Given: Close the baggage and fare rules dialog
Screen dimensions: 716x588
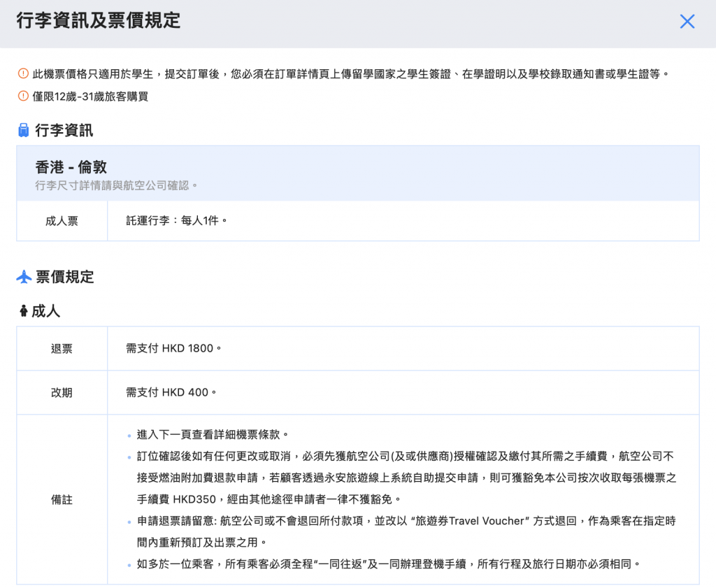Looking at the screenshot, I should tap(687, 22).
